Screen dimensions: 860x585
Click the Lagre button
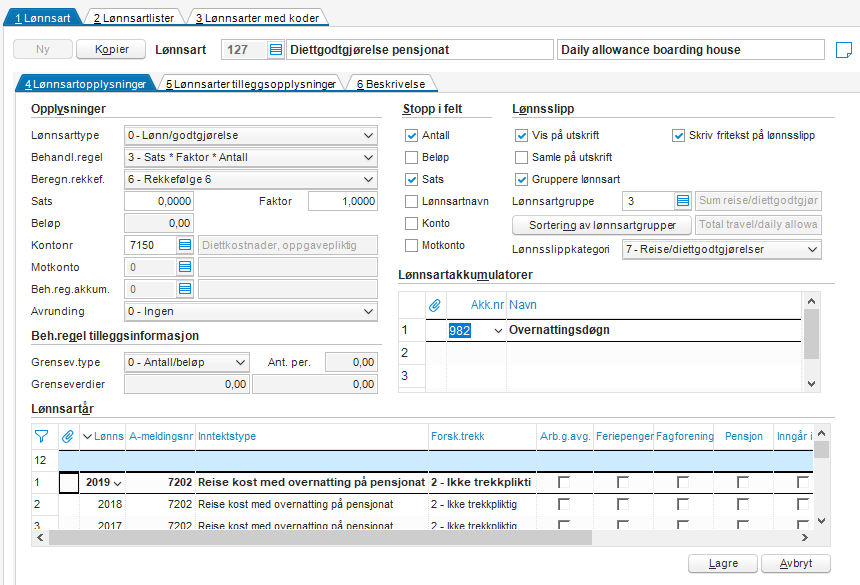pos(723,564)
